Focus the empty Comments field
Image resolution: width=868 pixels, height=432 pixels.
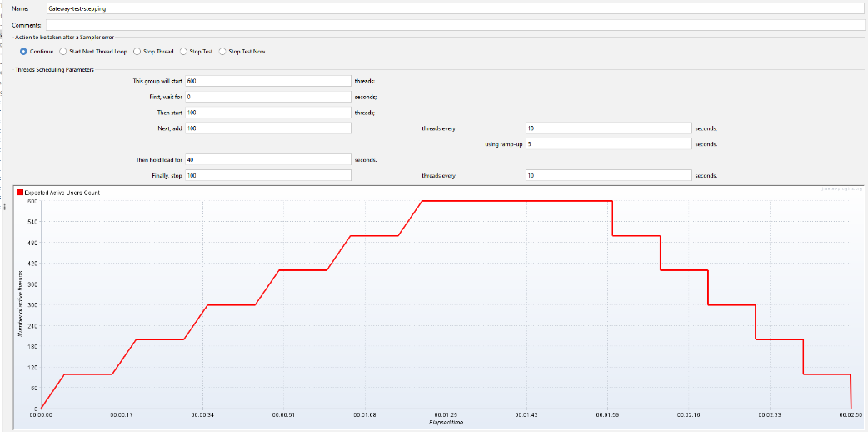[455, 25]
